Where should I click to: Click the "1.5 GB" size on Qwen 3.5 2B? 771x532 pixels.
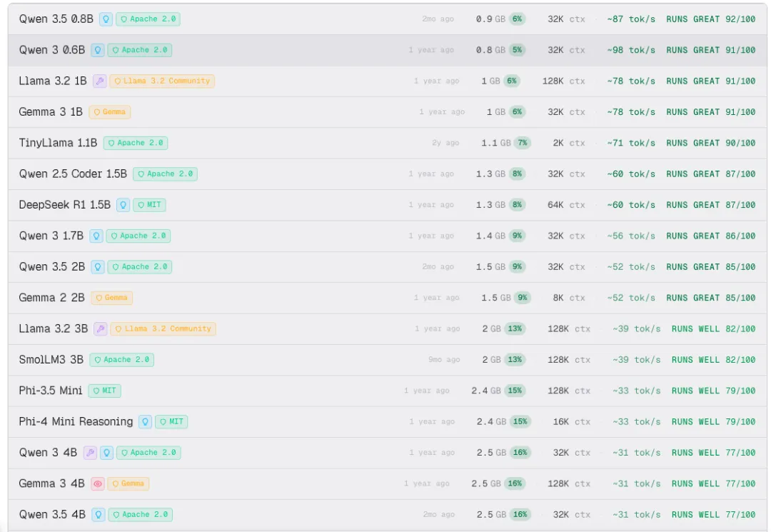(x=490, y=267)
